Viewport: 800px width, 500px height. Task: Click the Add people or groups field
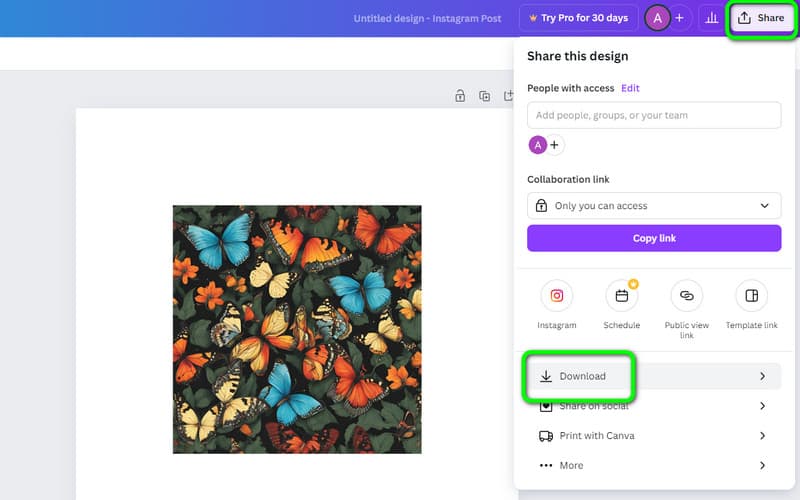(x=653, y=115)
